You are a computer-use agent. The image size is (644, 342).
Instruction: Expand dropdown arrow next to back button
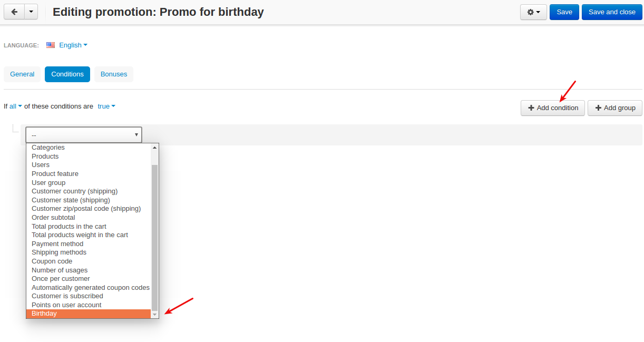[31, 12]
